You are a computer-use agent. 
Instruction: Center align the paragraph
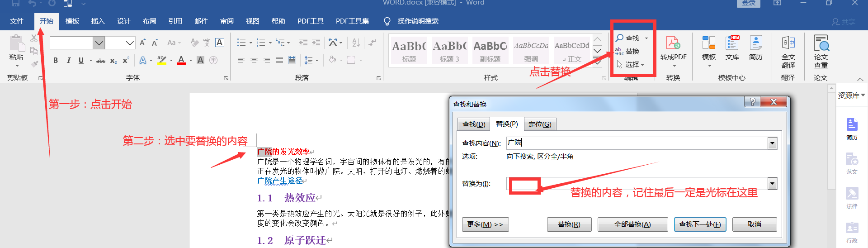254,60
